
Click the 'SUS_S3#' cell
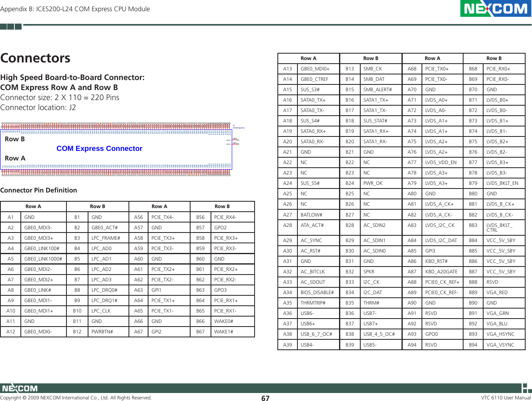(318, 89)
